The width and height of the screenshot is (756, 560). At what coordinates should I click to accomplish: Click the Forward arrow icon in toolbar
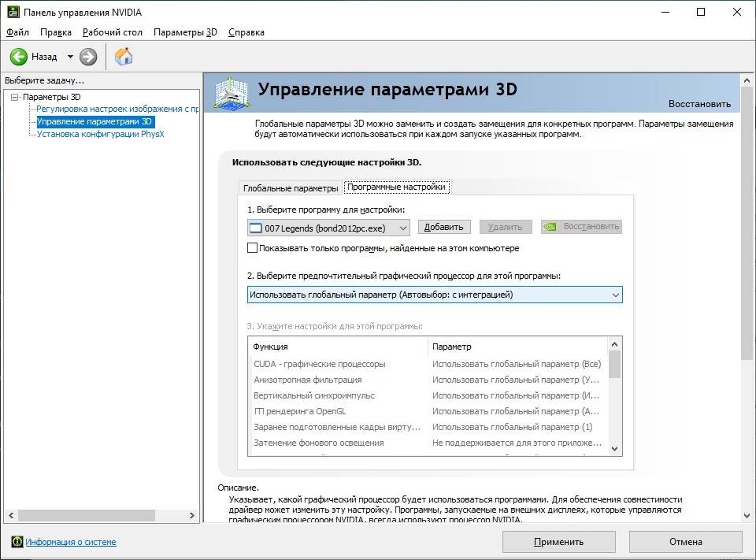tap(88, 57)
